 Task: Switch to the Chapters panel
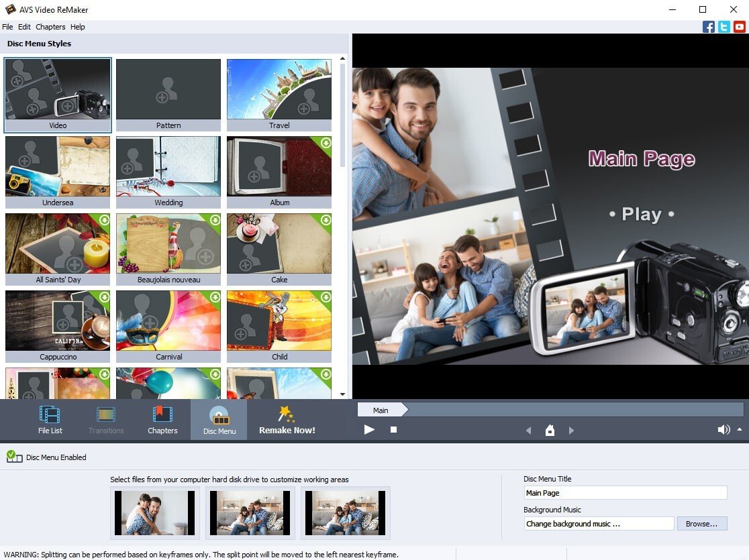pyautogui.click(x=162, y=419)
